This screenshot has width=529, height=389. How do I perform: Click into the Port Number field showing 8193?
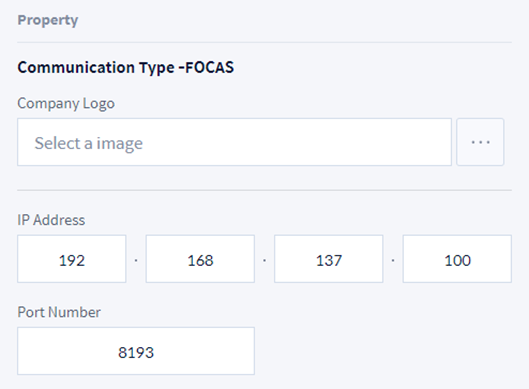coord(136,351)
